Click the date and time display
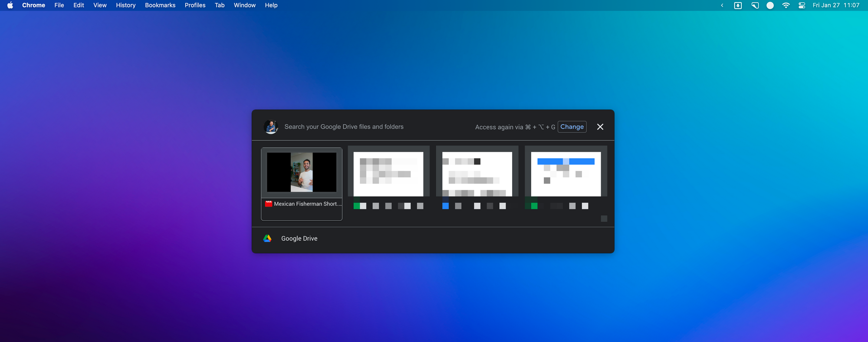 (835, 5)
